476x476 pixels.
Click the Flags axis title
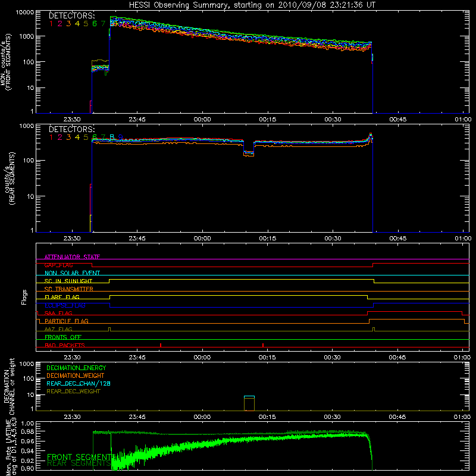(x=24, y=297)
